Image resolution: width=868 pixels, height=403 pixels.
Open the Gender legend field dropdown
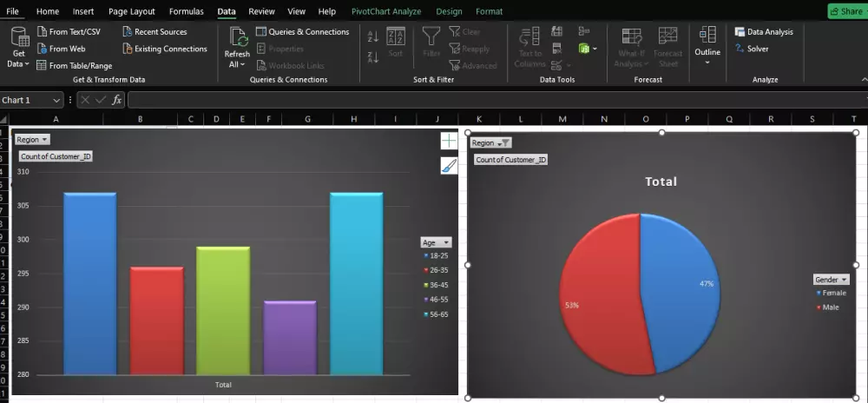pyautogui.click(x=831, y=280)
